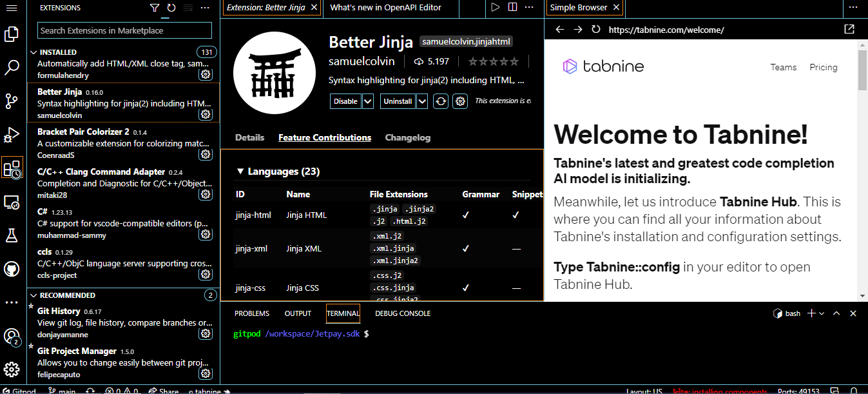Click the star rating of Better Jinja

pyautogui.click(x=493, y=62)
